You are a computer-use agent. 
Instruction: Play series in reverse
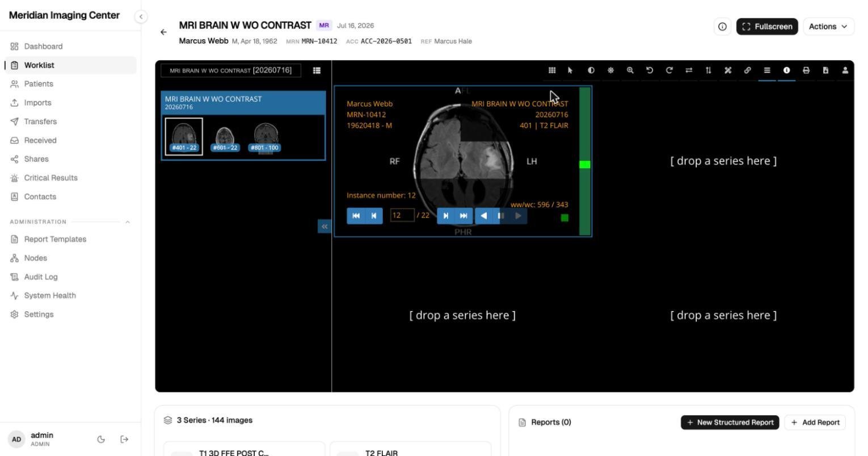(484, 216)
